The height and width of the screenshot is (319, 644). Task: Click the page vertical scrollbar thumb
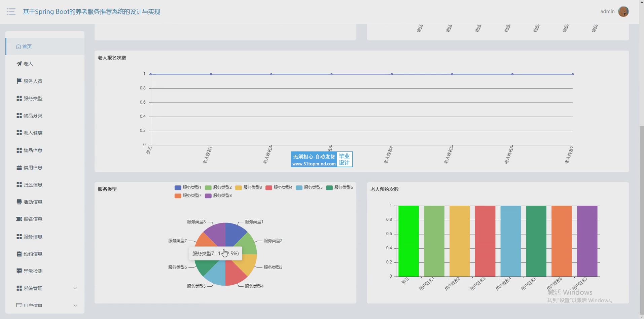click(x=641, y=220)
